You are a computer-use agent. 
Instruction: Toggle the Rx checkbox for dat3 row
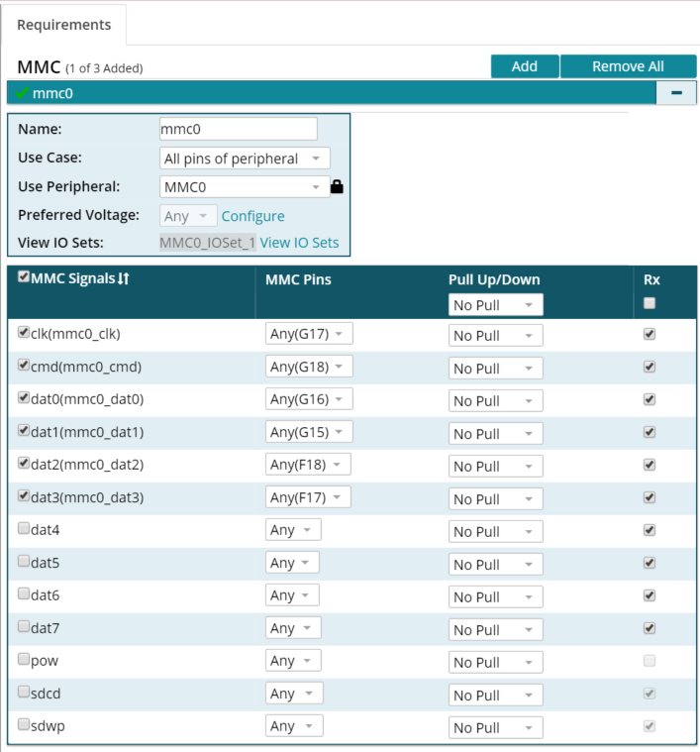tap(650, 497)
